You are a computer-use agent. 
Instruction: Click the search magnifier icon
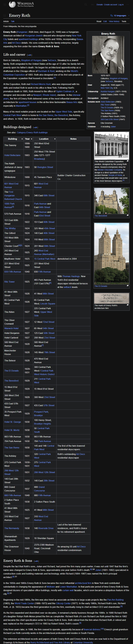coord(86,4)
